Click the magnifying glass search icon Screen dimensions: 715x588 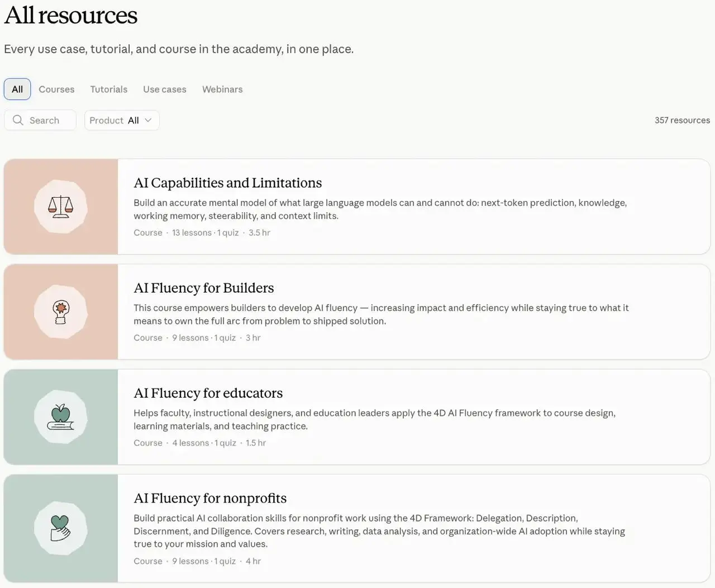tap(18, 120)
